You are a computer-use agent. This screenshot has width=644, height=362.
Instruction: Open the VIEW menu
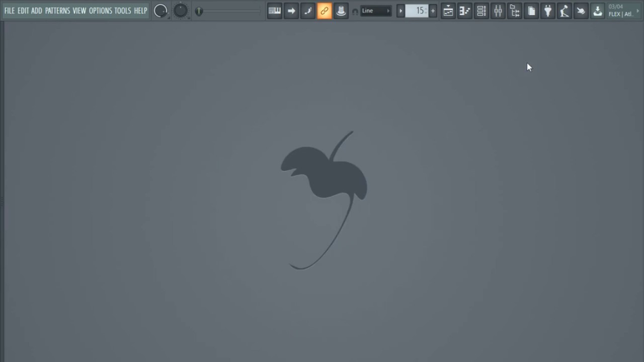pyautogui.click(x=79, y=11)
